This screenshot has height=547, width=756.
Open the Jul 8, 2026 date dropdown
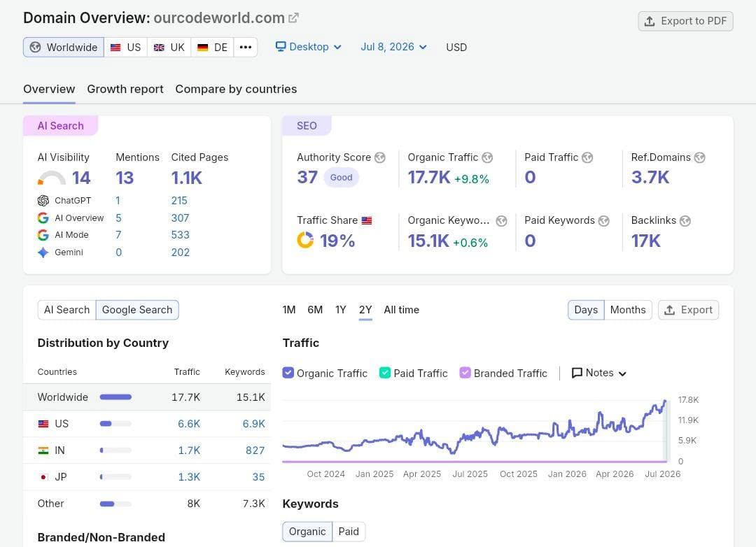(393, 47)
